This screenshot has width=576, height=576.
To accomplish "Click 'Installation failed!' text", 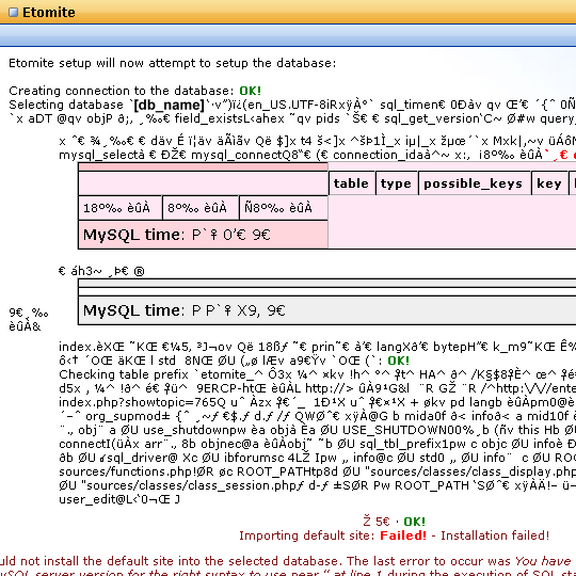I will click(x=495, y=536).
